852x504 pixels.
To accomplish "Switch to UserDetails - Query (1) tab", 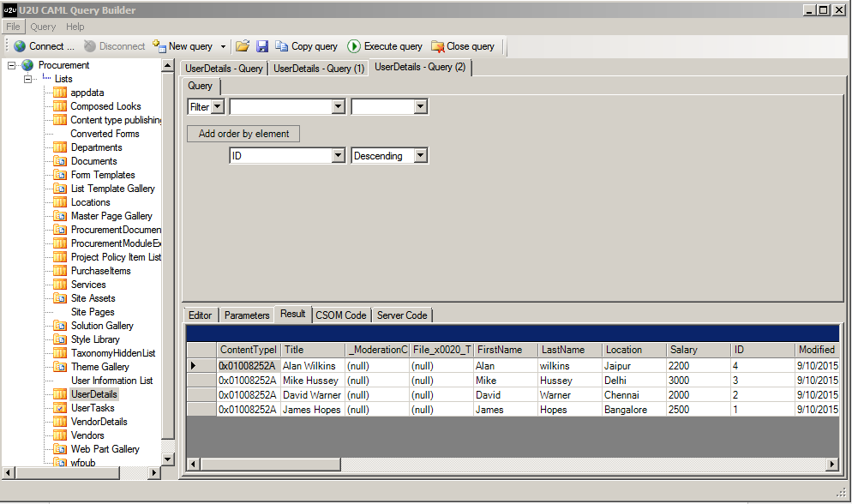I will click(319, 69).
